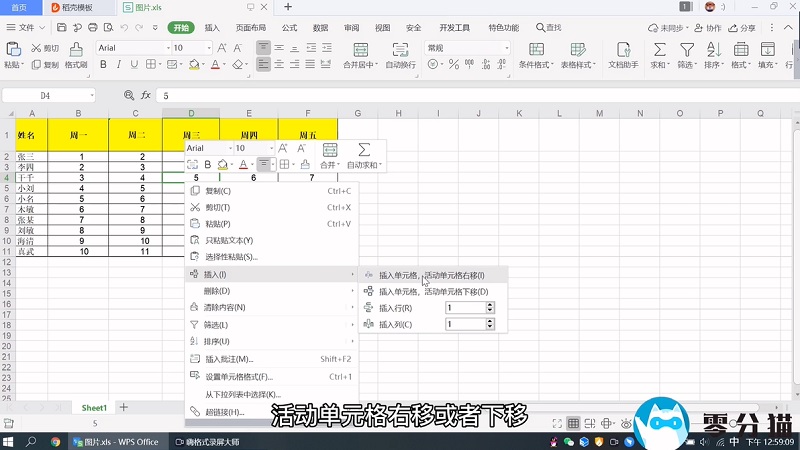
Task: Toggle Bold in the ribbon font group
Action: (103, 66)
